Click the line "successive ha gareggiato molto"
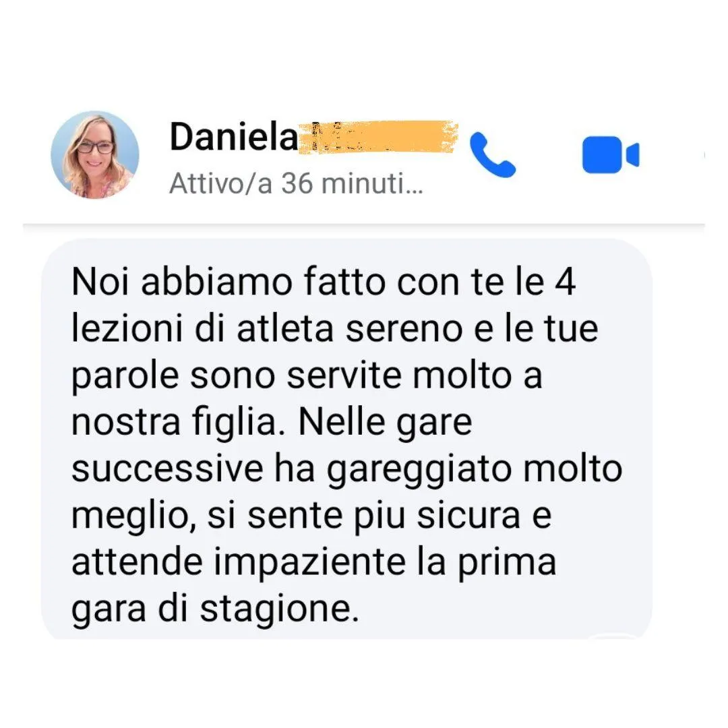Image resolution: width=728 pixels, height=728 pixels. (347, 470)
